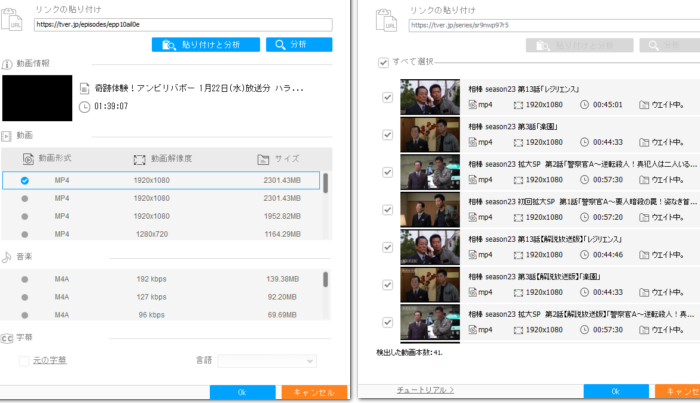Click the music note icon beside 音楽
Image resolution: width=700 pixels, height=403 pixels.
point(7,257)
